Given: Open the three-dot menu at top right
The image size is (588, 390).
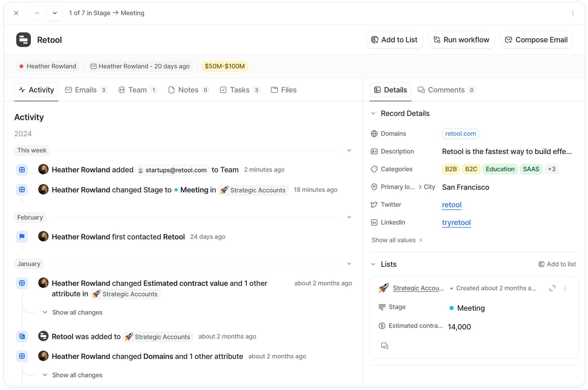Looking at the screenshot, I should pyautogui.click(x=573, y=13).
